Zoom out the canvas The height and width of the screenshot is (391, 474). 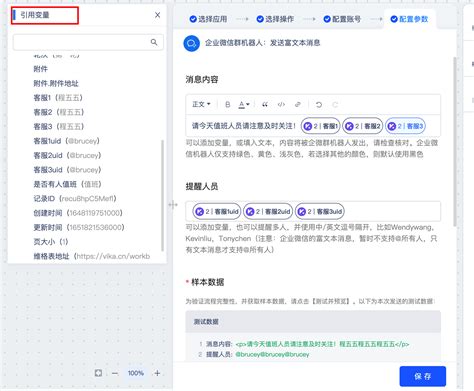(x=115, y=373)
